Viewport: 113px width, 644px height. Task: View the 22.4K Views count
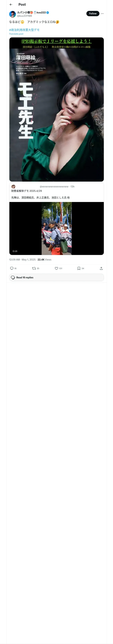point(44,259)
